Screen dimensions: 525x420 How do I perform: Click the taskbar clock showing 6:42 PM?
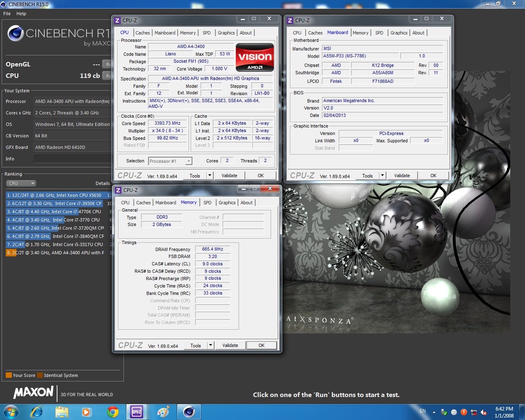(504, 412)
